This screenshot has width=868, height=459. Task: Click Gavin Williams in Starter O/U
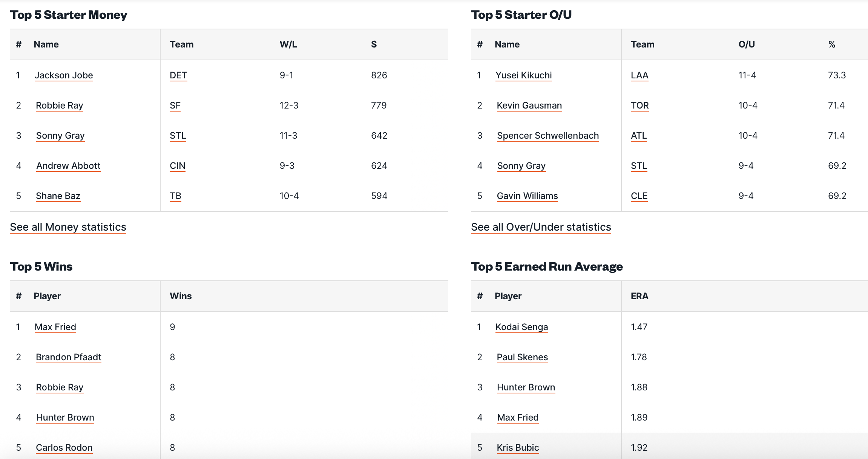point(527,196)
